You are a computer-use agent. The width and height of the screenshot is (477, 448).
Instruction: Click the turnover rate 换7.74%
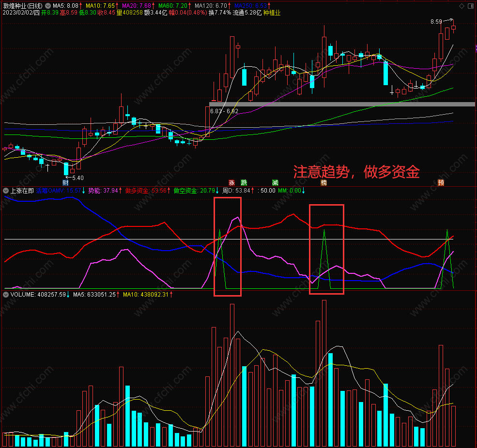point(220,13)
